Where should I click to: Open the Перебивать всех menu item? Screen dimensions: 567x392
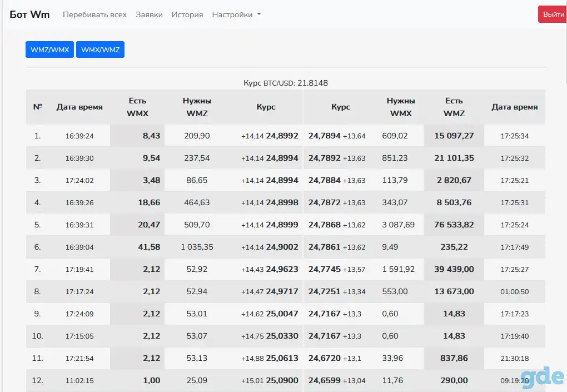click(x=94, y=14)
